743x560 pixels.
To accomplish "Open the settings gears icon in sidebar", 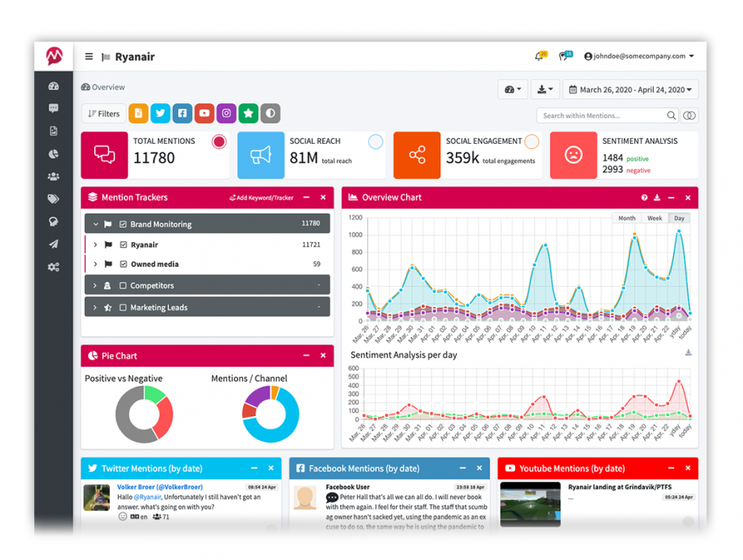I will click(54, 268).
